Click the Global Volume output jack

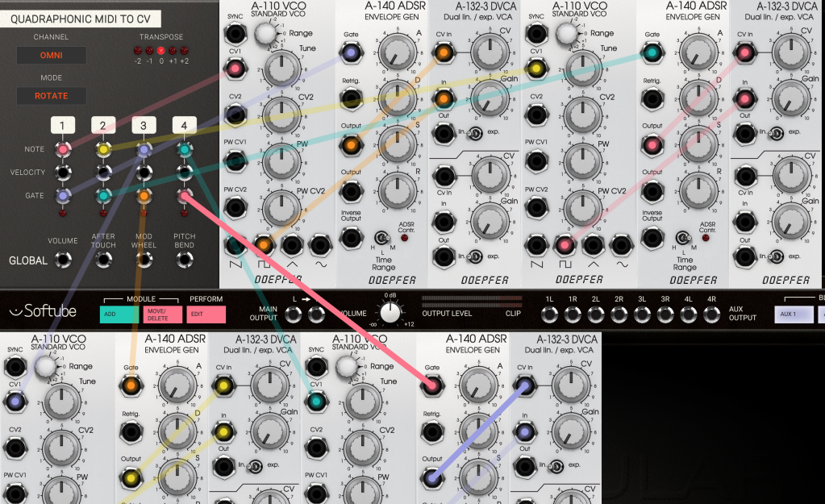click(62, 260)
